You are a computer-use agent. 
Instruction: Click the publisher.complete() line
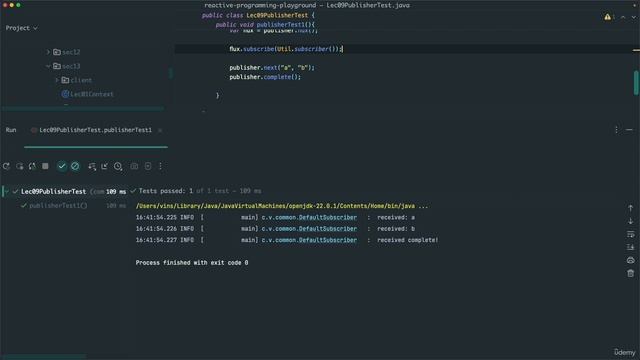point(265,77)
